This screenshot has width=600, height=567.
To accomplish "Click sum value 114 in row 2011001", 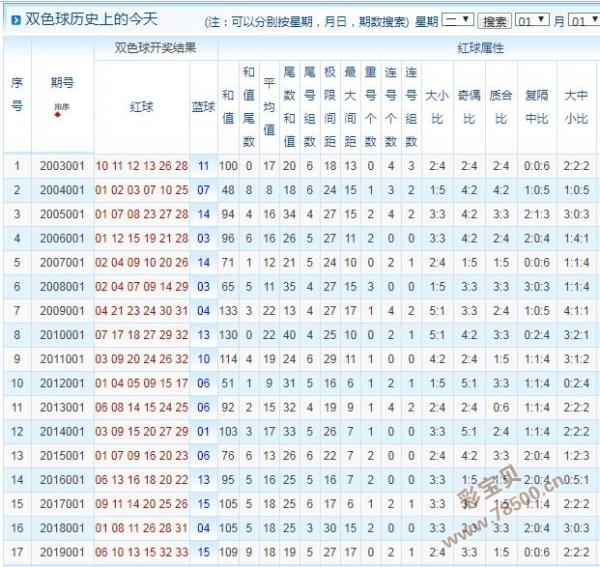I will (x=228, y=359).
